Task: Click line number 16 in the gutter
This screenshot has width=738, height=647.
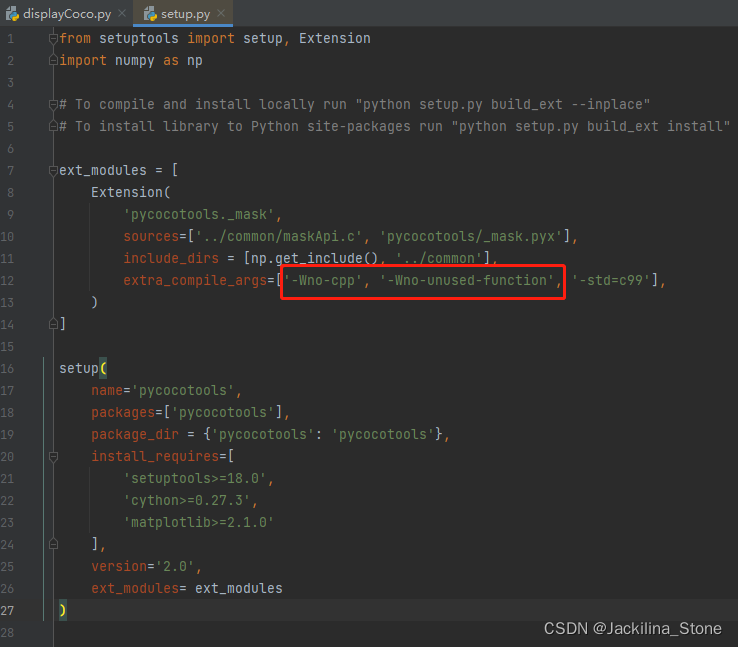Action: coord(8,368)
